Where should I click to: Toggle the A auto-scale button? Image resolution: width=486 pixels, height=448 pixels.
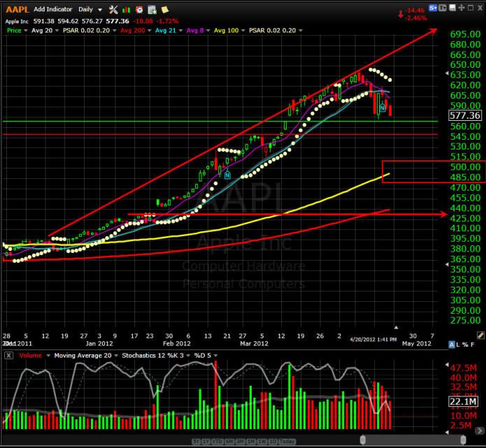[452, 345]
